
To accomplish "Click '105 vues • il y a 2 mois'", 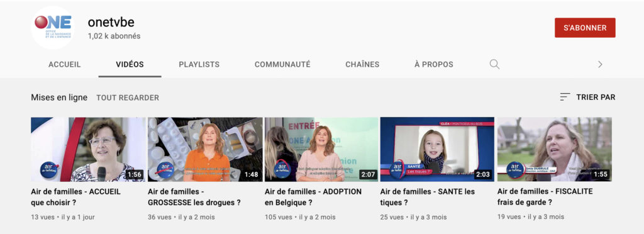I will (300, 217).
